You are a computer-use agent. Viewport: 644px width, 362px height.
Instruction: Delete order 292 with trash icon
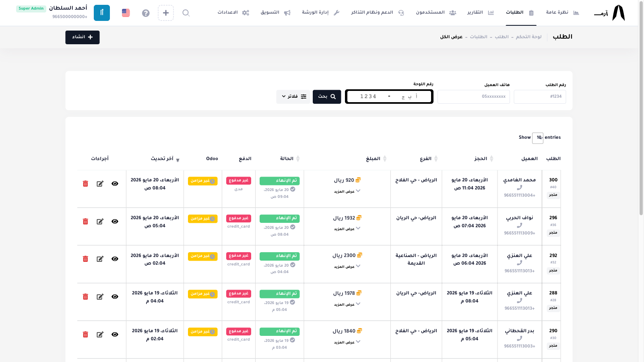pos(85,259)
